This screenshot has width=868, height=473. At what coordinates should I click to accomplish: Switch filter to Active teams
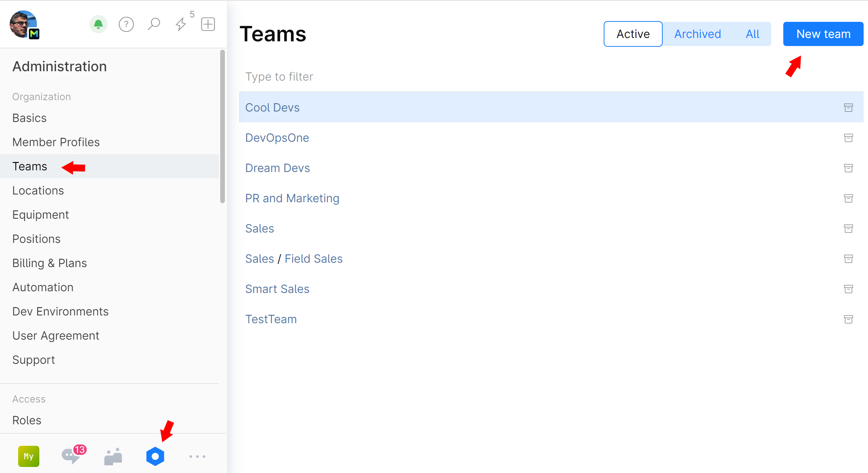pos(633,34)
